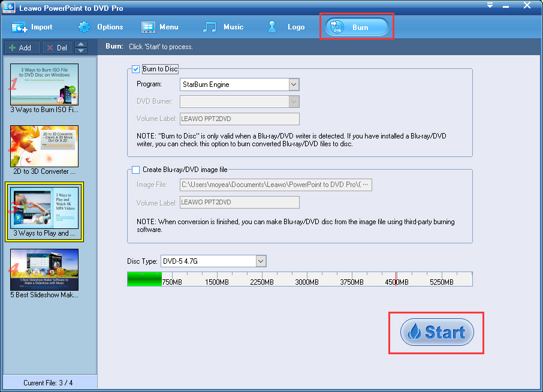Image resolution: width=543 pixels, height=392 pixels.
Task: Move selected file down in list
Action: click(81, 50)
